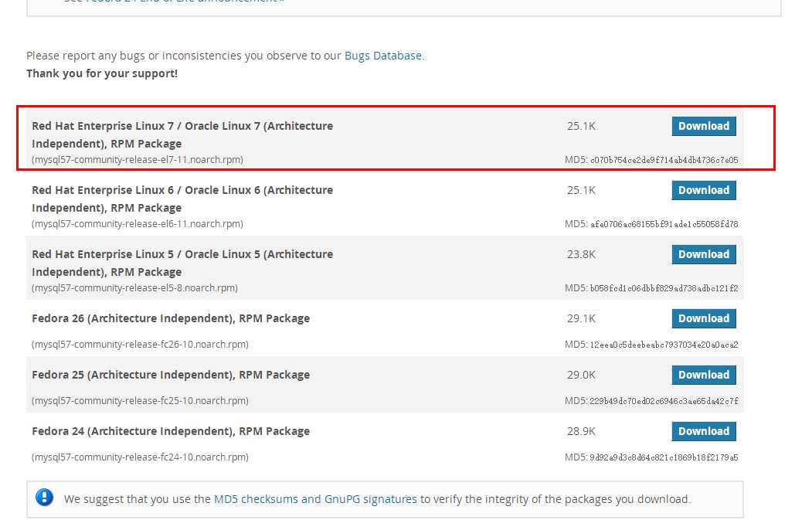Select filename mysql57-community-release-fc25-10.noarch.rpm
Screen dimensions: 812x520
pos(140,401)
